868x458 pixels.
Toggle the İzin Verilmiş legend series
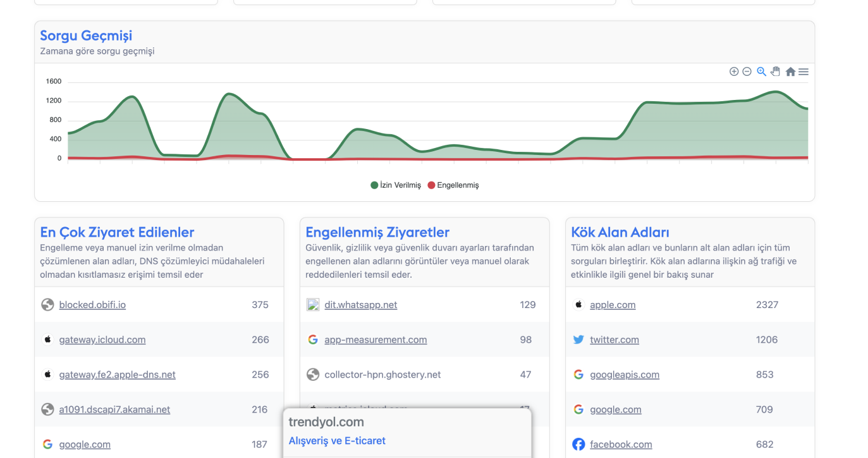[x=396, y=185]
